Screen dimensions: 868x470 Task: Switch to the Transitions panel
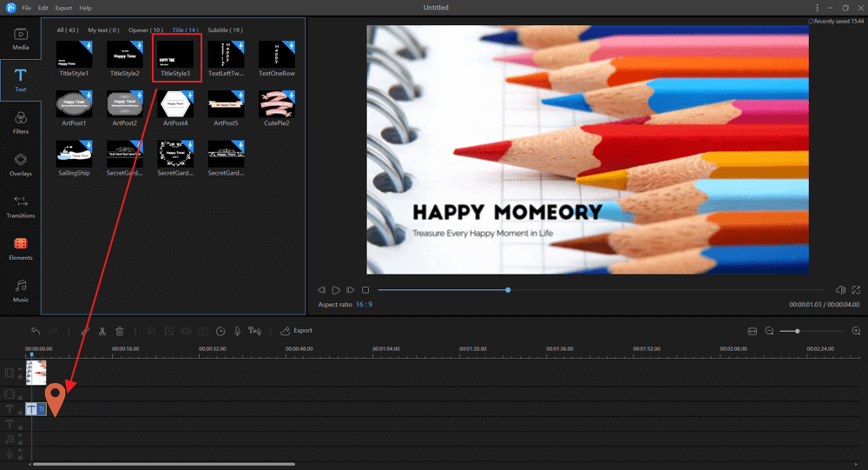tap(21, 207)
